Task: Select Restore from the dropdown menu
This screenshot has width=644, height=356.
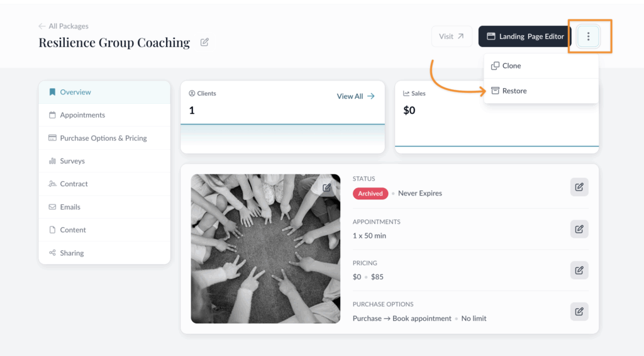Action: point(514,91)
